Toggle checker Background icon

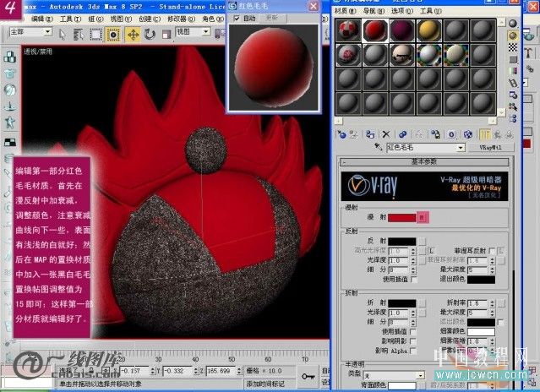pos(513,47)
